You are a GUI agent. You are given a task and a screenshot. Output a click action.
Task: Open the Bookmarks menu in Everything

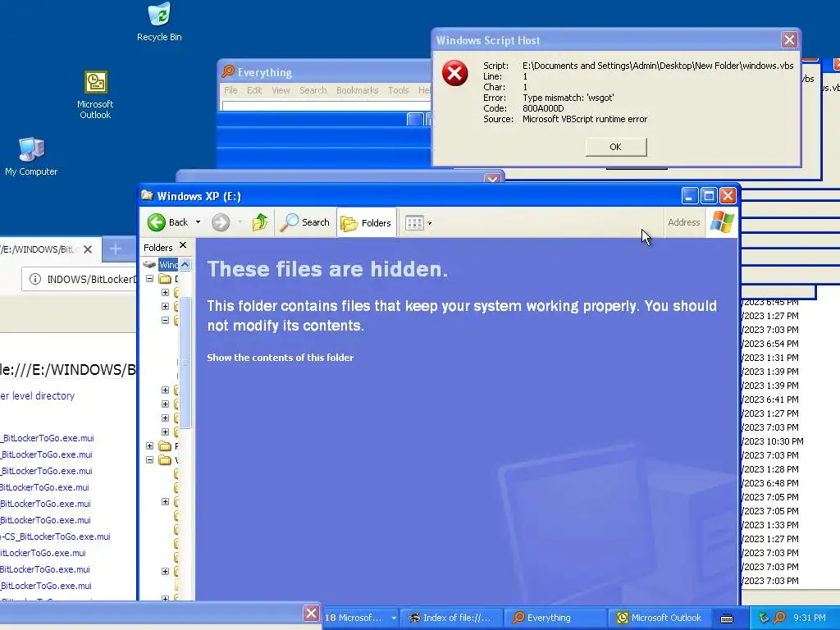coord(357,90)
